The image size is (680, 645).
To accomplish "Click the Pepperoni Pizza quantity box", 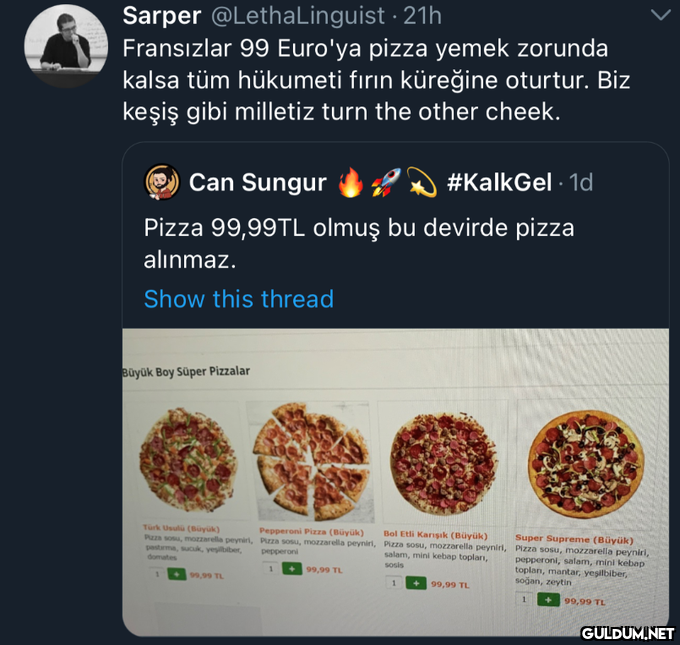I will coord(271,568).
